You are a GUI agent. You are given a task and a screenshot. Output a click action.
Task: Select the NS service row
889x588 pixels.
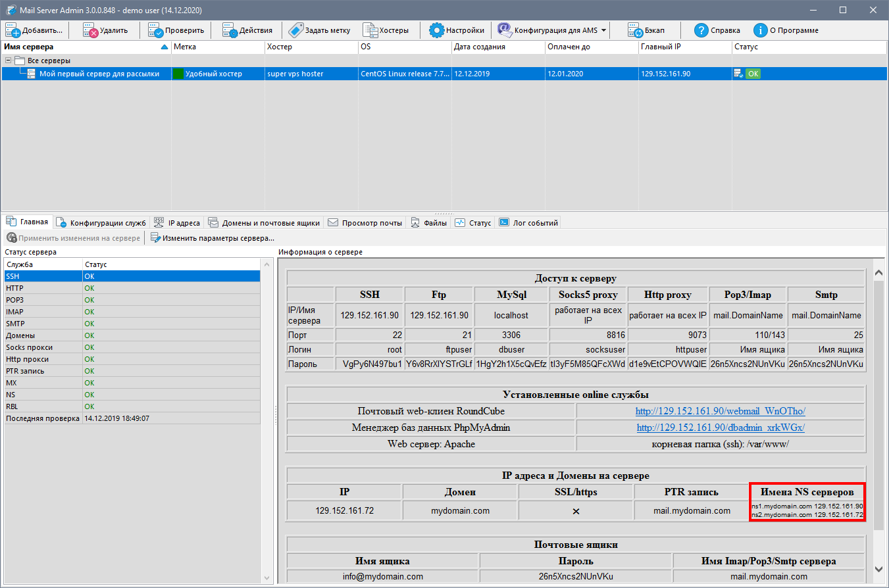(132, 395)
